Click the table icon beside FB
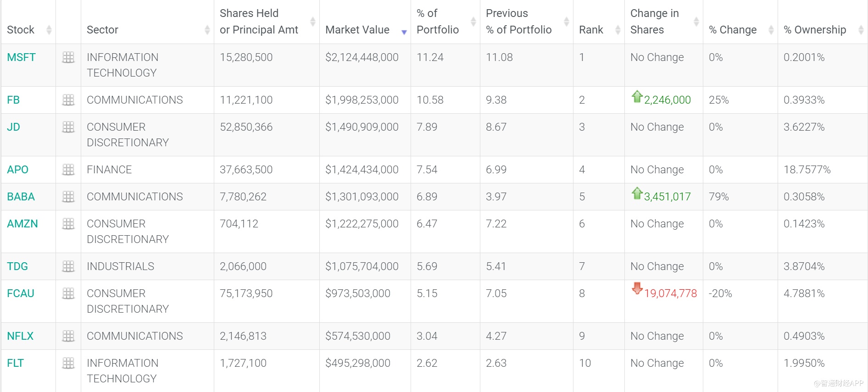This screenshot has height=392, width=868. (x=68, y=100)
